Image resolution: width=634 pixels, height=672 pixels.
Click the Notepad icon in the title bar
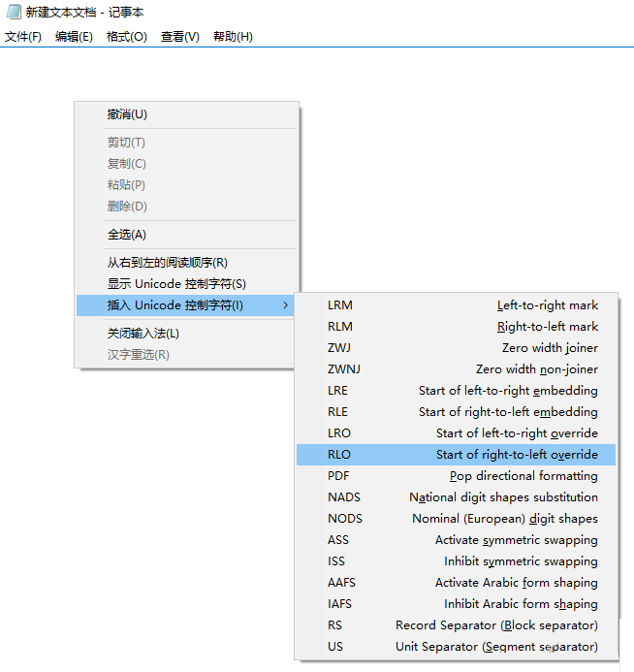pyautogui.click(x=14, y=13)
